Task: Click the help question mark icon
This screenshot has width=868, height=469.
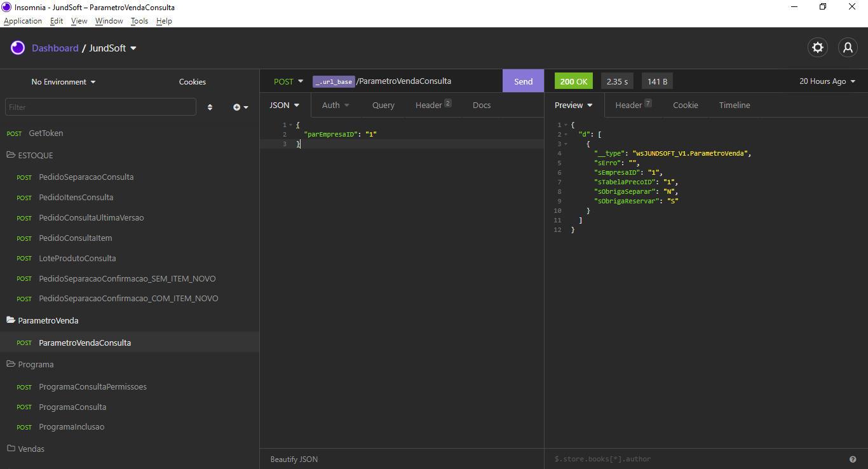Action: pos(853,459)
